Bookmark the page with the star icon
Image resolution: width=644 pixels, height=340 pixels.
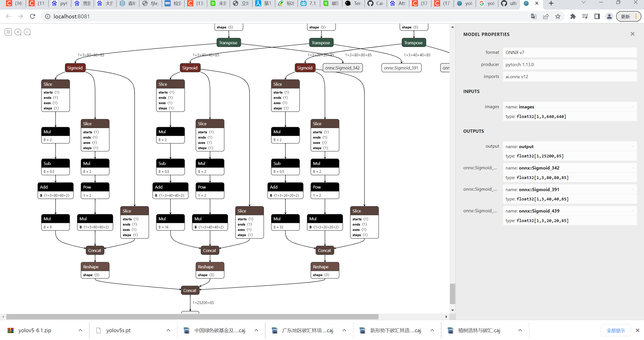(558, 16)
